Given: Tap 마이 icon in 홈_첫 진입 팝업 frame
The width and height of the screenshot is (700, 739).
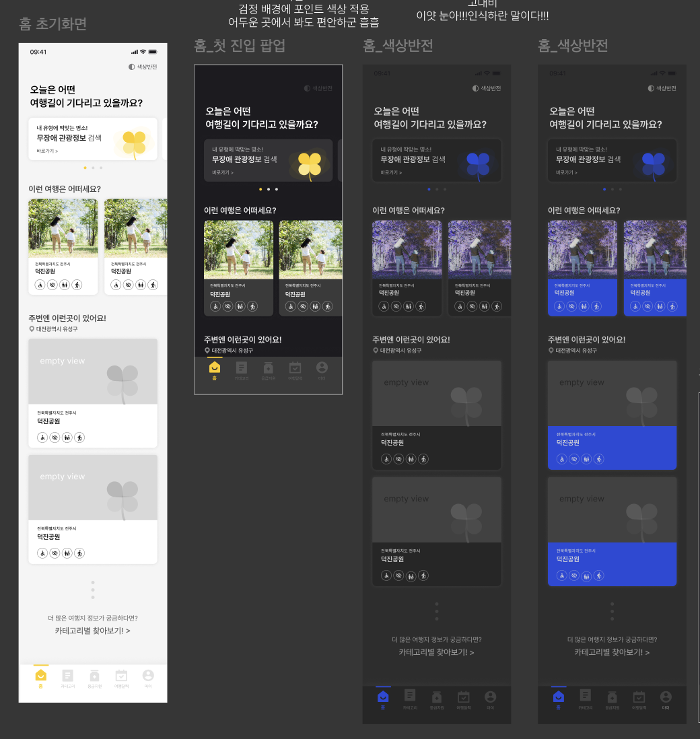Looking at the screenshot, I should pos(322,367).
